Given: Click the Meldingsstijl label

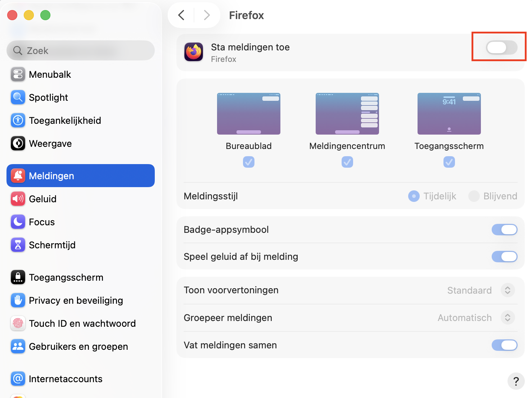Looking at the screenshot, I should click(x=211, y=196).
